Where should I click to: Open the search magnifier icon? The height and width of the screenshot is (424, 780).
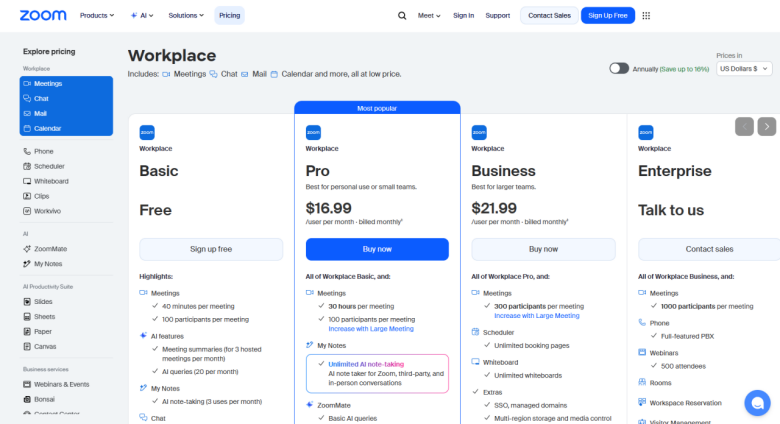click(x=402, y=15)
